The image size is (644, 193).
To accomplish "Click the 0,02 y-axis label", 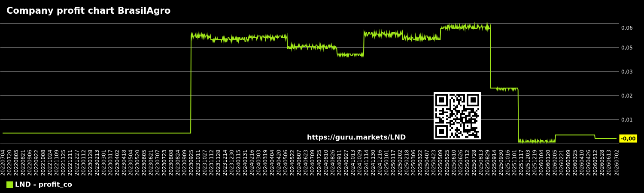I will click(x=627, y=96).
